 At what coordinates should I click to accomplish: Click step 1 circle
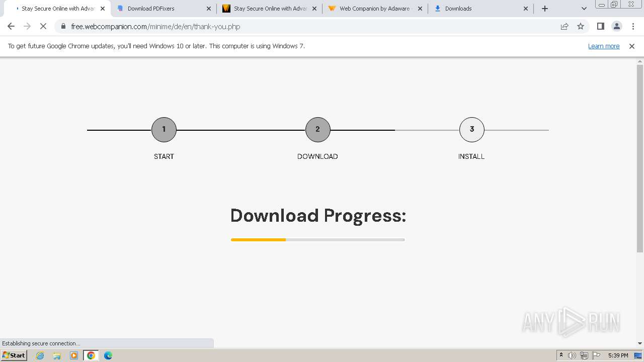[x=164, y=130]
